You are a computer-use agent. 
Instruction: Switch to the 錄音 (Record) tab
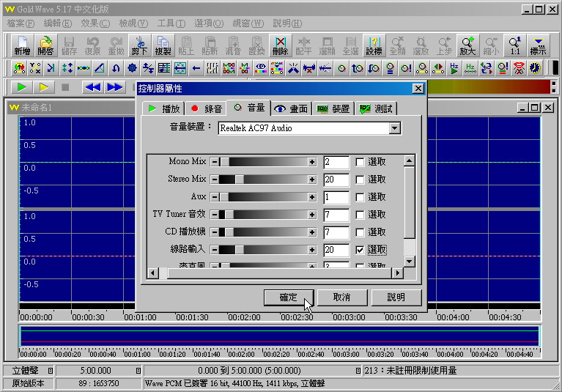pyautogui.click(x=206, y=108)
